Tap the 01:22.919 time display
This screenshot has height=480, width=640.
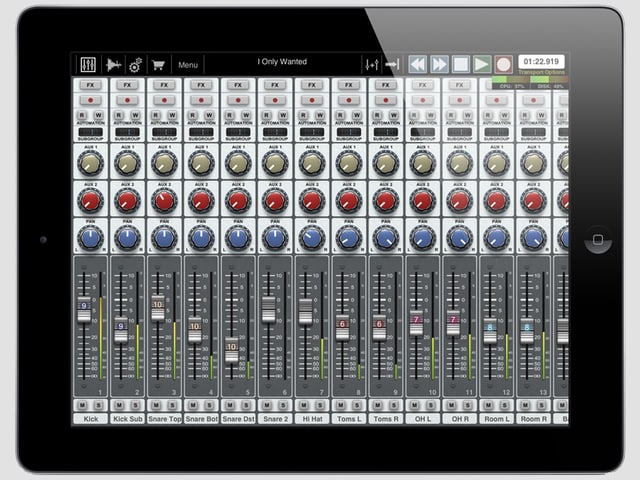pyautogui.click(x=541, y=62)
